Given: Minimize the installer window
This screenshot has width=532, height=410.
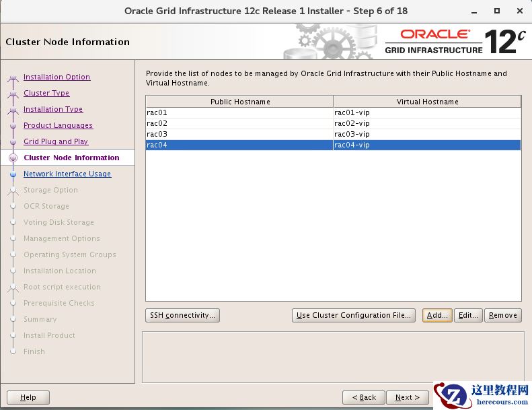Looking at the screenshot, I should pos(474,11).
